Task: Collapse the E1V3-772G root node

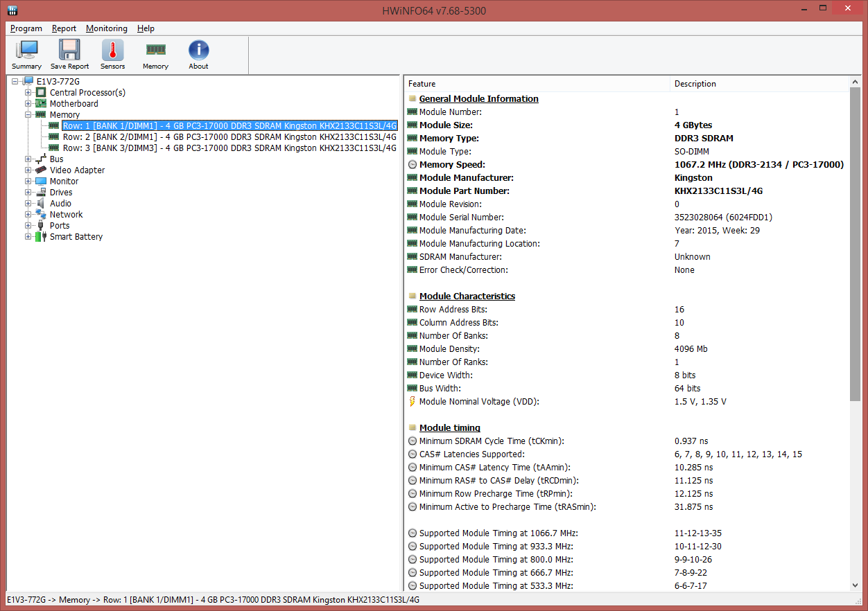Action: pos(15,81)
